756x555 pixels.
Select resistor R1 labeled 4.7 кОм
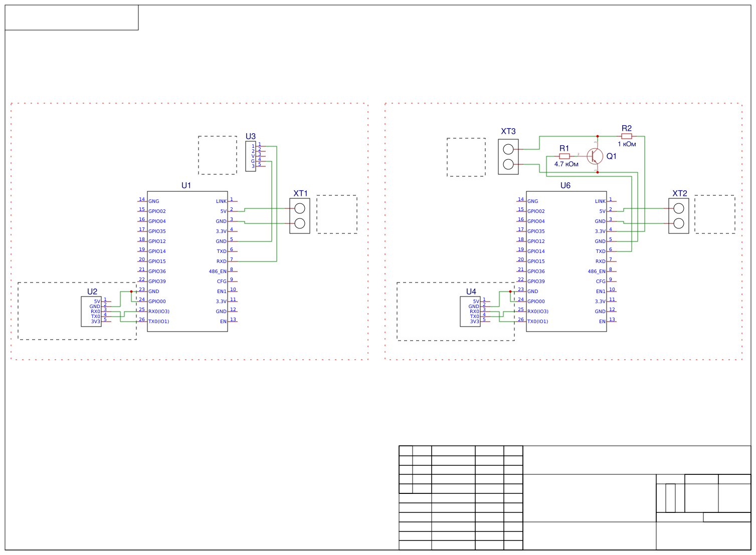pyautogui.click(x=565, y=157)
